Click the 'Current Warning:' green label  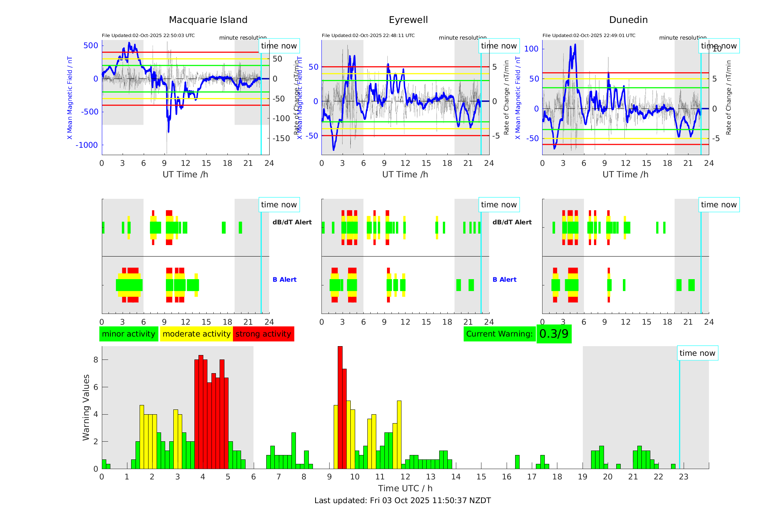(499, 334)
